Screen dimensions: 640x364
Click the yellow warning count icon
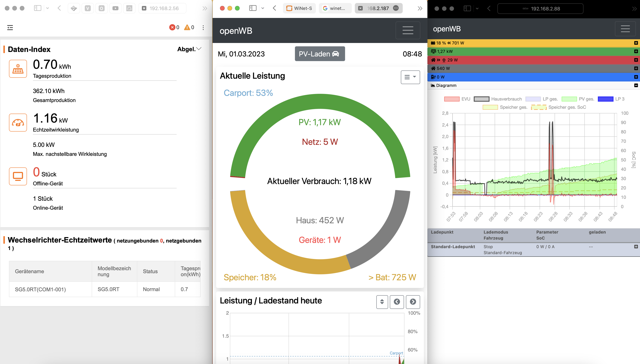(x=187, y=27)
